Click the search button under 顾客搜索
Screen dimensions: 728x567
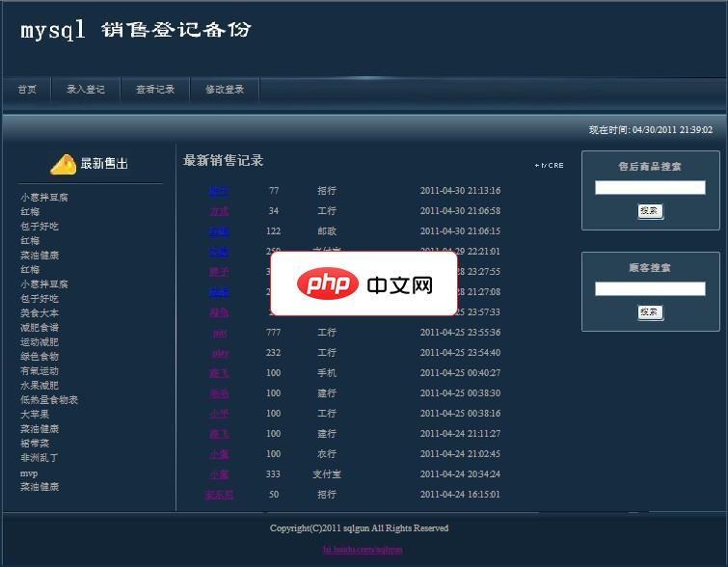pos(650,312)
